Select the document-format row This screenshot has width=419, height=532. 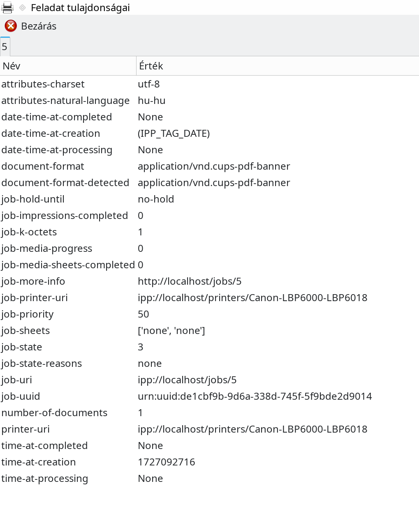[209, 166]
